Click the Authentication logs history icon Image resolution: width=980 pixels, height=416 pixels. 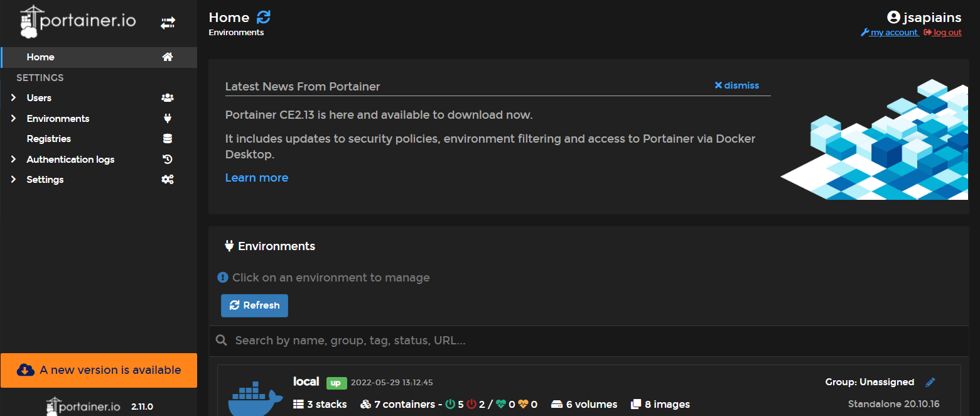click(167, 160)
